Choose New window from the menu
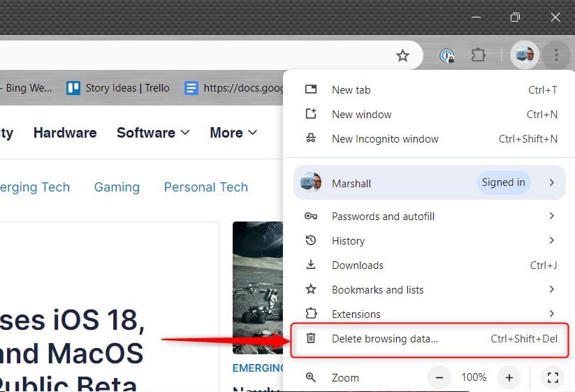575x392 pixels. [430, 115]
